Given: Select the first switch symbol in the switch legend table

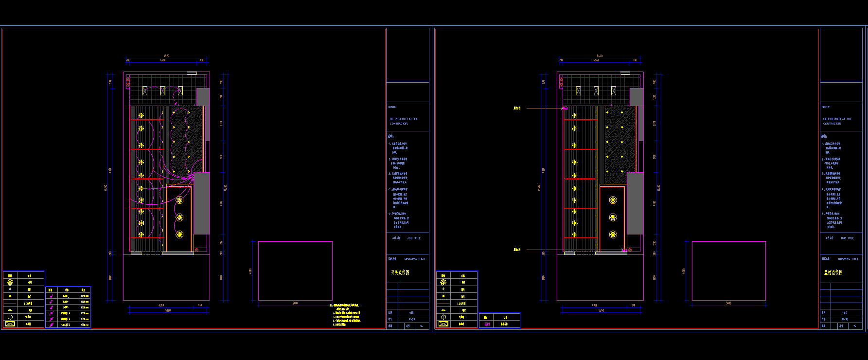Looking at the screenshot, I should coord(52,296).
